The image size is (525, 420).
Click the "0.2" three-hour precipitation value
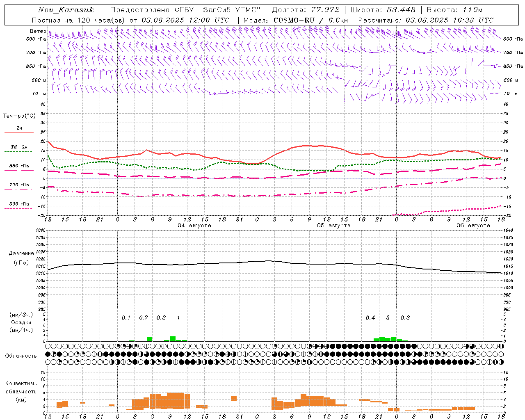(161, 318)
